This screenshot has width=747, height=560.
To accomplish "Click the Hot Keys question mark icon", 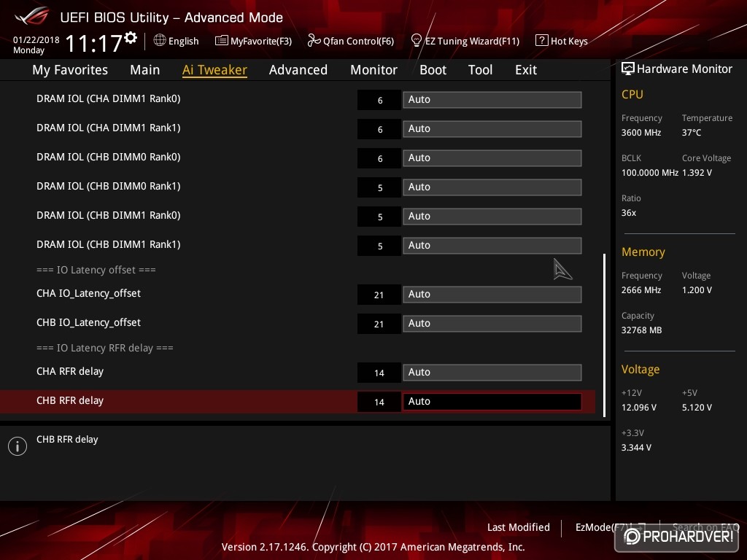I will tap(541, 41).
